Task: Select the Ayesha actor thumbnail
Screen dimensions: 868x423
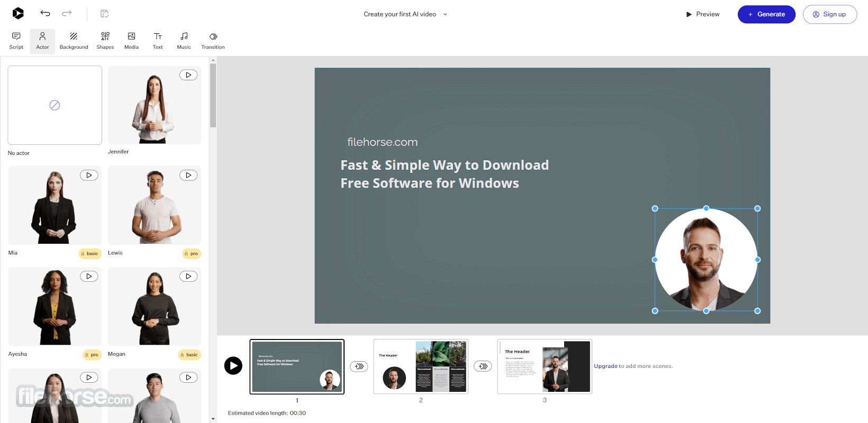Action: click(55, 306)
